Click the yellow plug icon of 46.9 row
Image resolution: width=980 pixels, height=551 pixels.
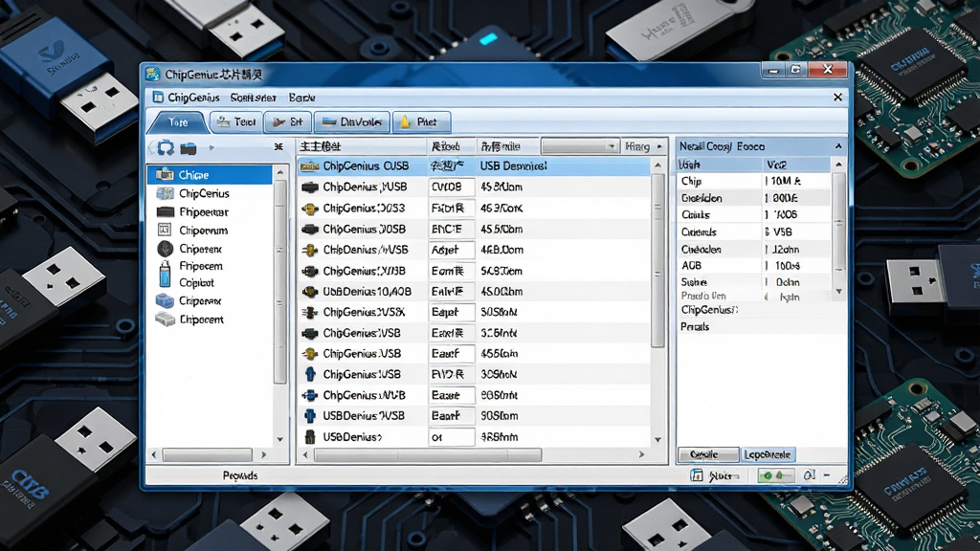[x=309, y=208]
